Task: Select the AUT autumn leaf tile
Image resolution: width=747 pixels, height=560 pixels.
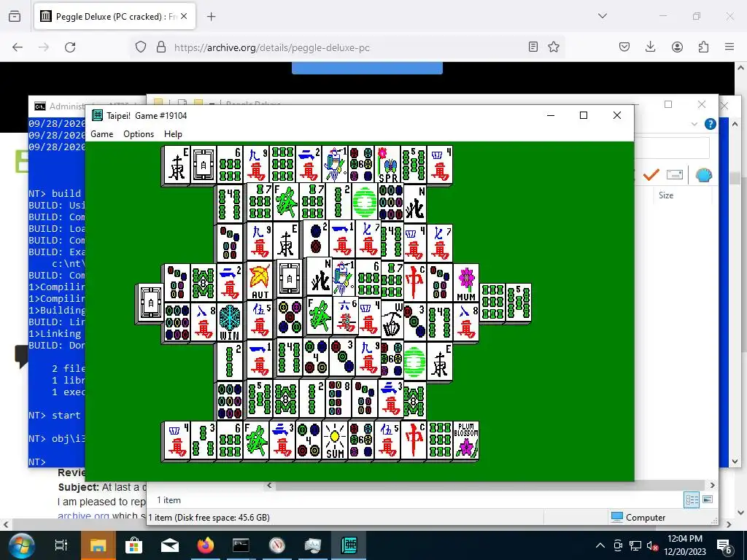Action: click(260, 281)
